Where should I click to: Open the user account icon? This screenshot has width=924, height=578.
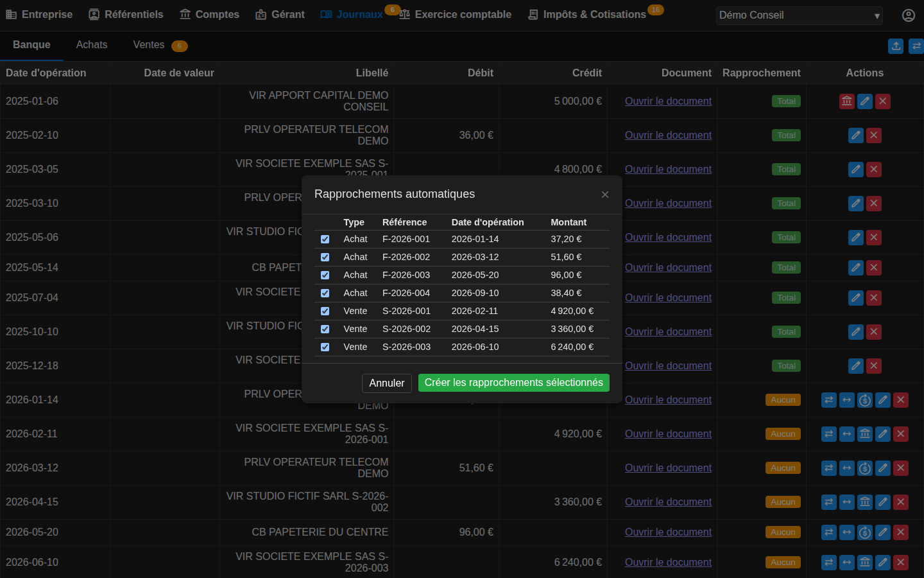[909, 15]
